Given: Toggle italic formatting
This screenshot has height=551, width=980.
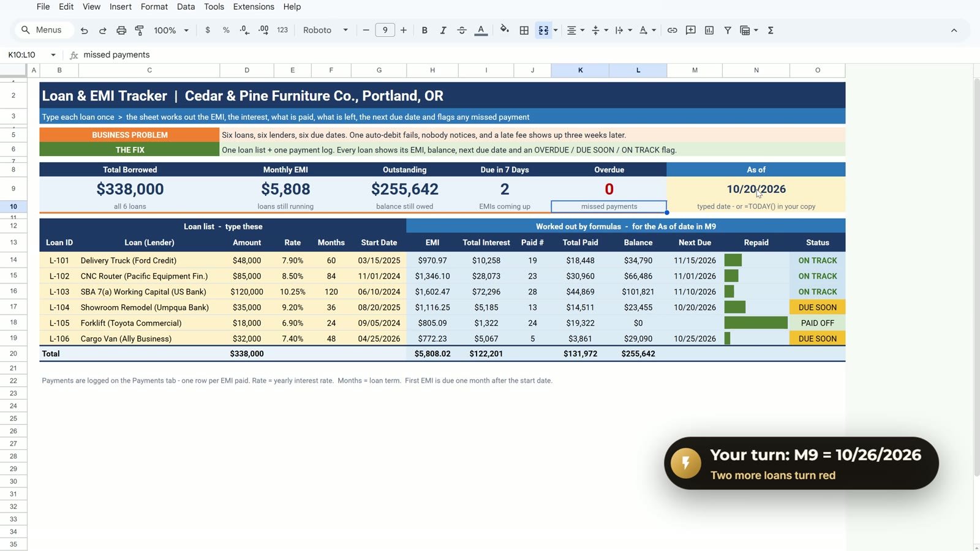Looking at the screenshot, I should pos(443,30).
